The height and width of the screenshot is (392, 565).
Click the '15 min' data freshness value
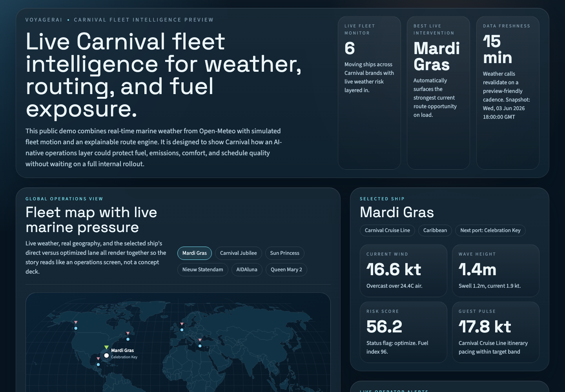pos(498,50)
